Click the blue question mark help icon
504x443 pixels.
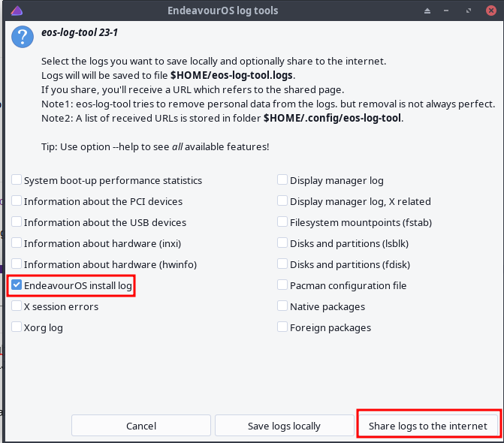(x=23, y=37)
